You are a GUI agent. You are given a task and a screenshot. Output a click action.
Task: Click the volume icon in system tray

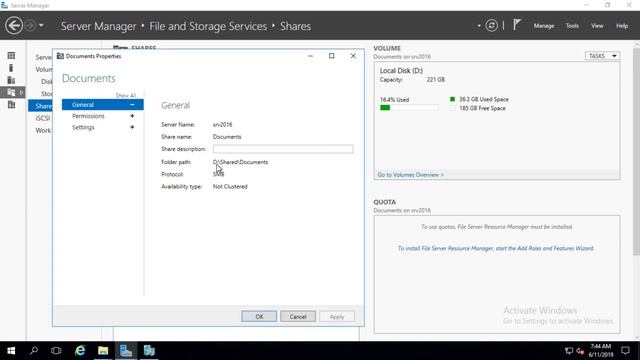pos(580,351)
